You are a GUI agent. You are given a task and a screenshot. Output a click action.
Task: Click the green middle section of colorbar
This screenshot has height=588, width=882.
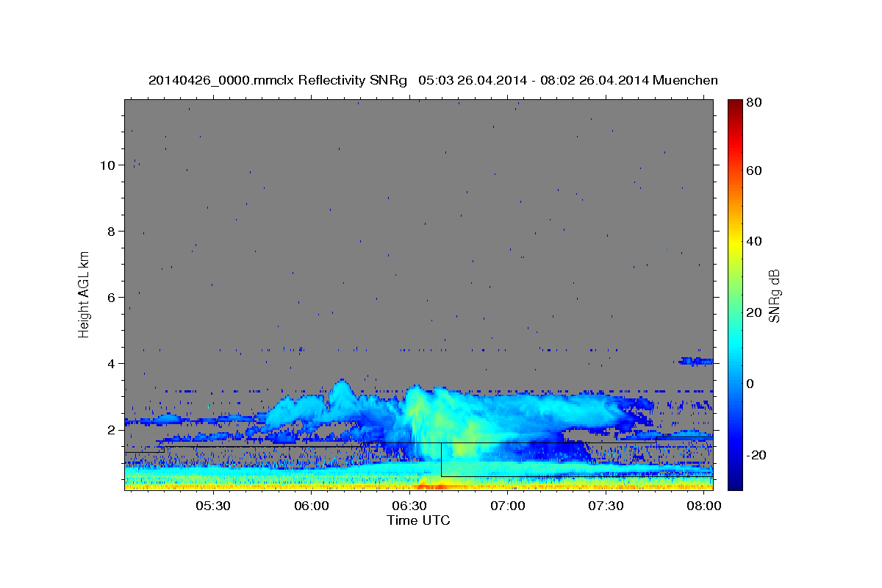[x=734, y=294]
